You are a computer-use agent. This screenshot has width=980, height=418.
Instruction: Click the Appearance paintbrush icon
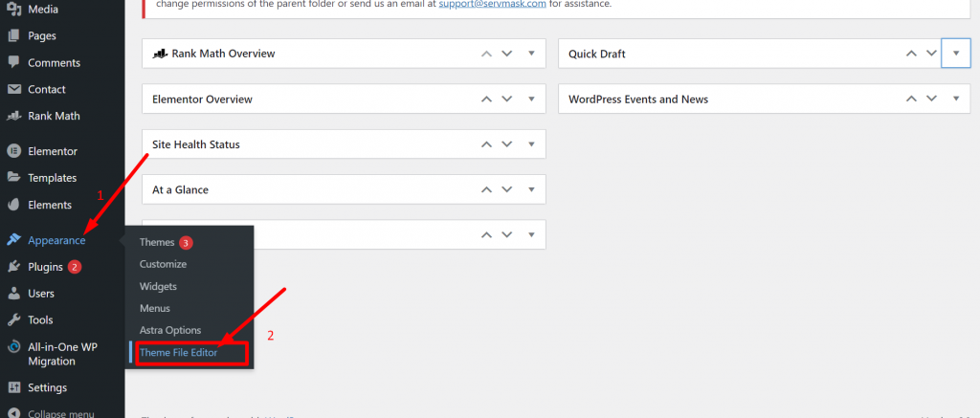tap(13, 240)
